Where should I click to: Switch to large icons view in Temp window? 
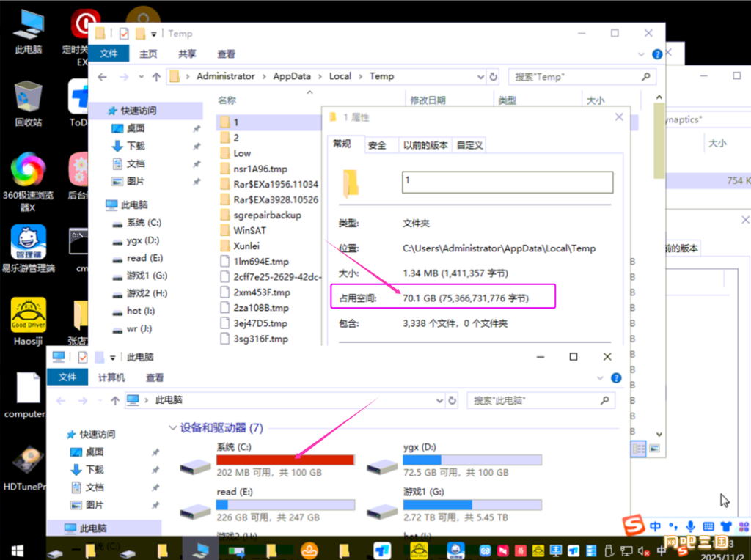click(x=654, y=448)
